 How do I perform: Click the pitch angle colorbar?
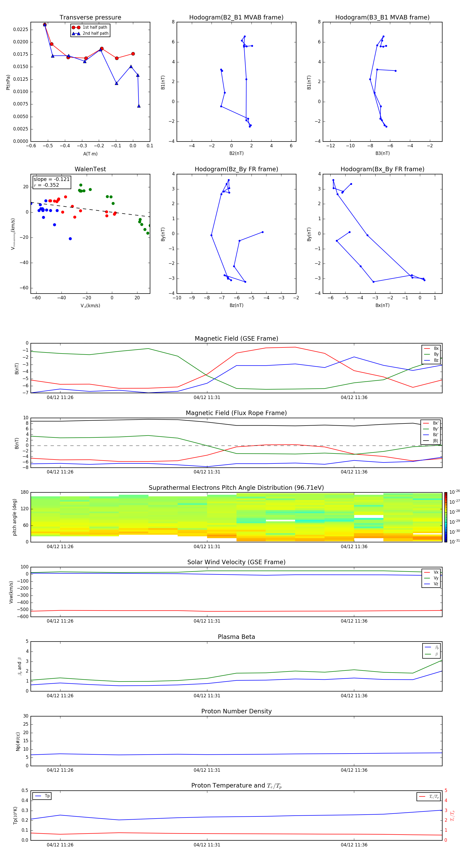coord(446,517)
